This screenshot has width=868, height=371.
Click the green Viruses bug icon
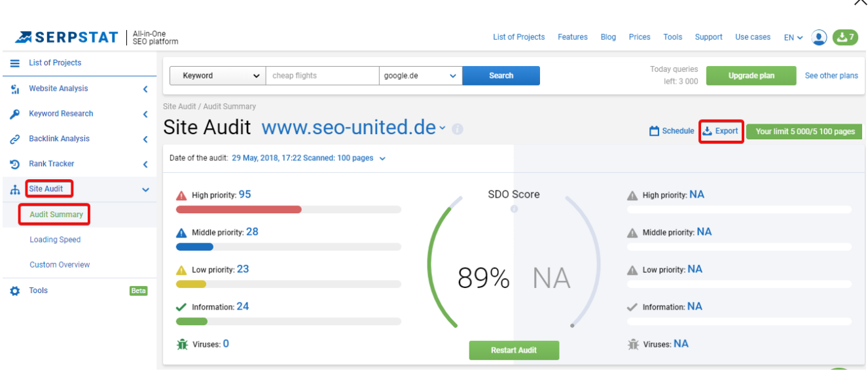tap(182, 344)
